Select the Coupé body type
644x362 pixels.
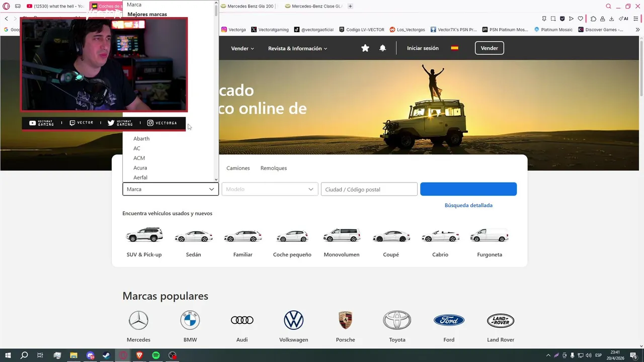pos(391,242)
